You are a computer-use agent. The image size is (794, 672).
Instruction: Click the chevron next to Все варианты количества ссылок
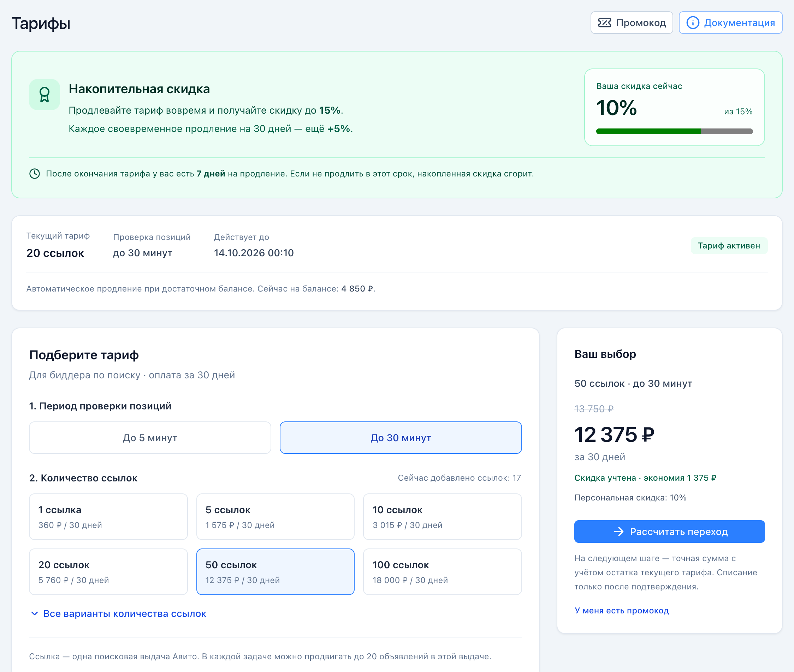tap(34, 613)
